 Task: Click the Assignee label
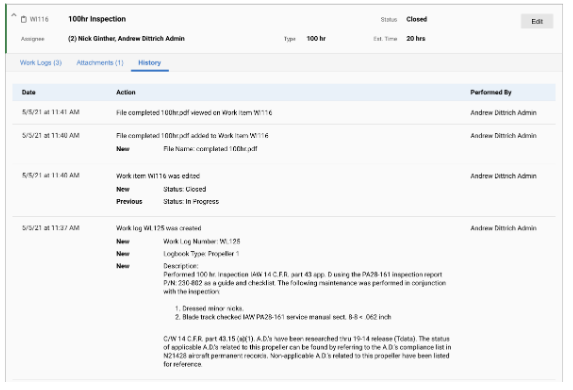point(33,39)
